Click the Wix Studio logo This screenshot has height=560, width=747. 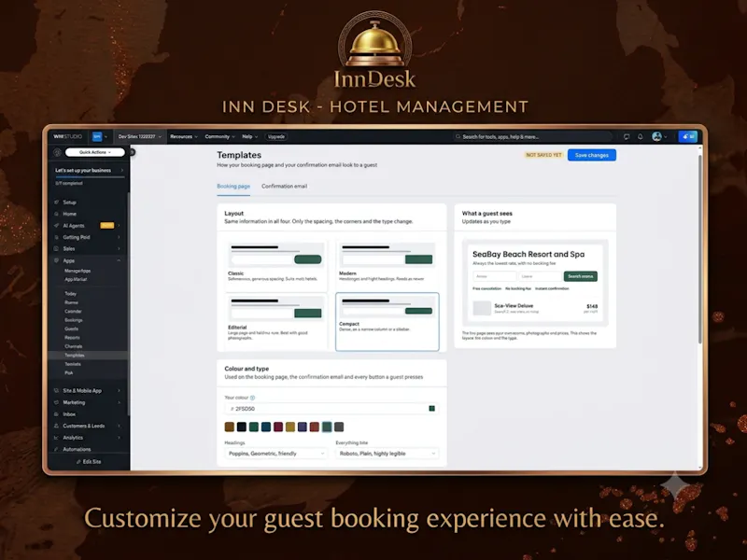coord(67,136)
